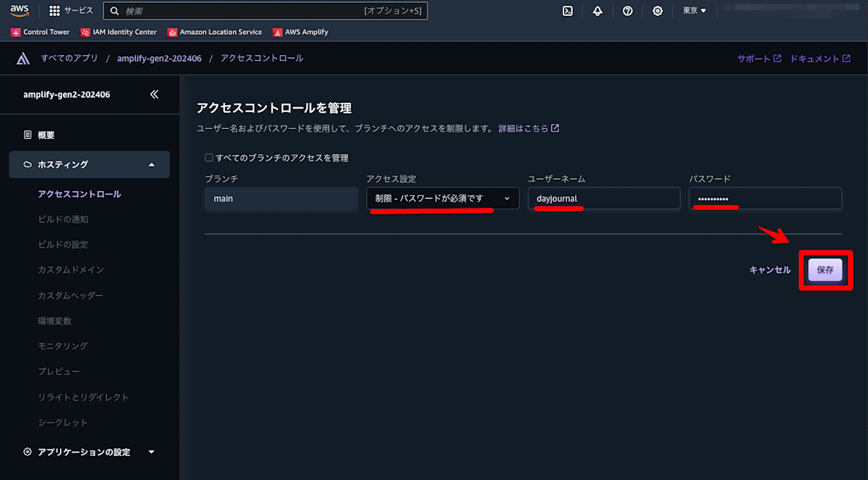Viewport: 868px width, 480px height.
Task: Click the Amplify logo in breadcrumb bar
Action: click(23, 59)
